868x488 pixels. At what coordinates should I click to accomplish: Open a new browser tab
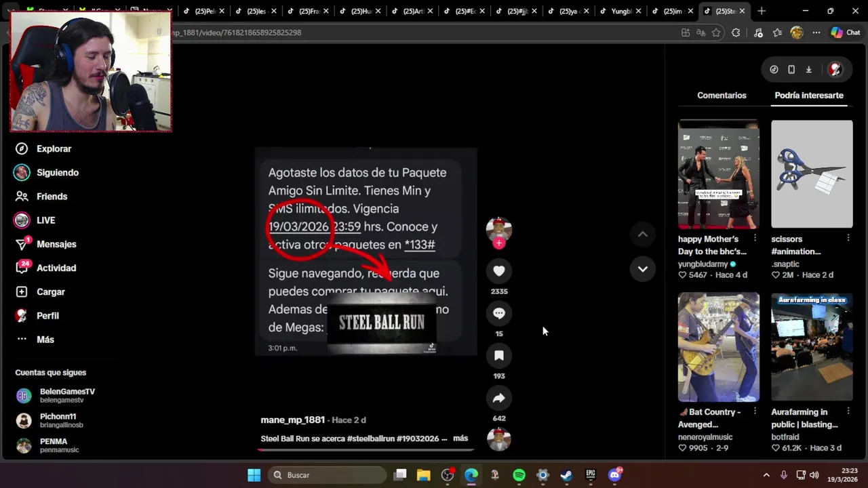[x=762, y=11]
